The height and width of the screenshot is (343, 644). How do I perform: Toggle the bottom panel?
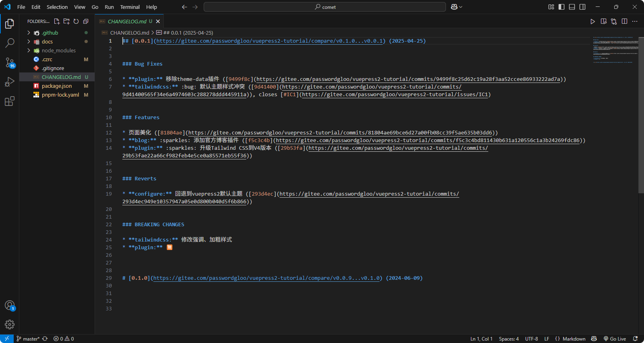coord(572,7)
